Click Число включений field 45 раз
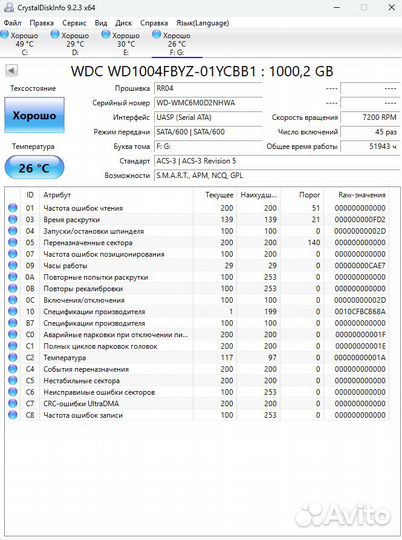This screenshot has width=402, height=540. 370,132
